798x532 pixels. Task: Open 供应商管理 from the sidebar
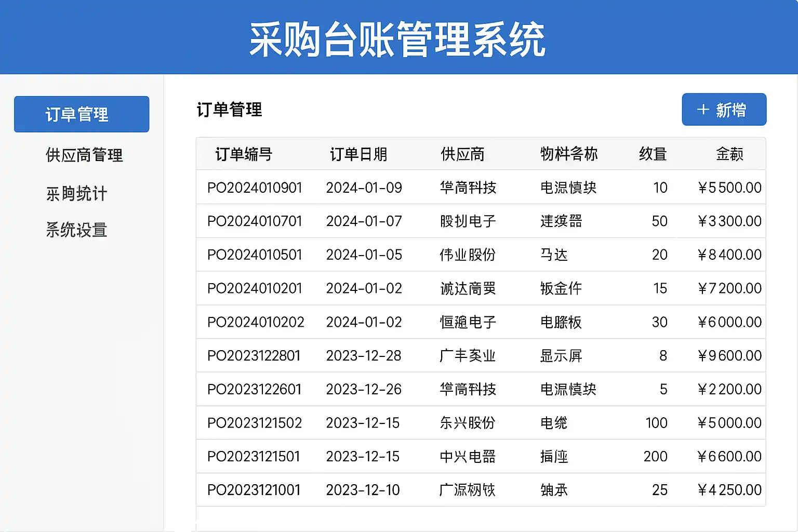coord(84,155)
